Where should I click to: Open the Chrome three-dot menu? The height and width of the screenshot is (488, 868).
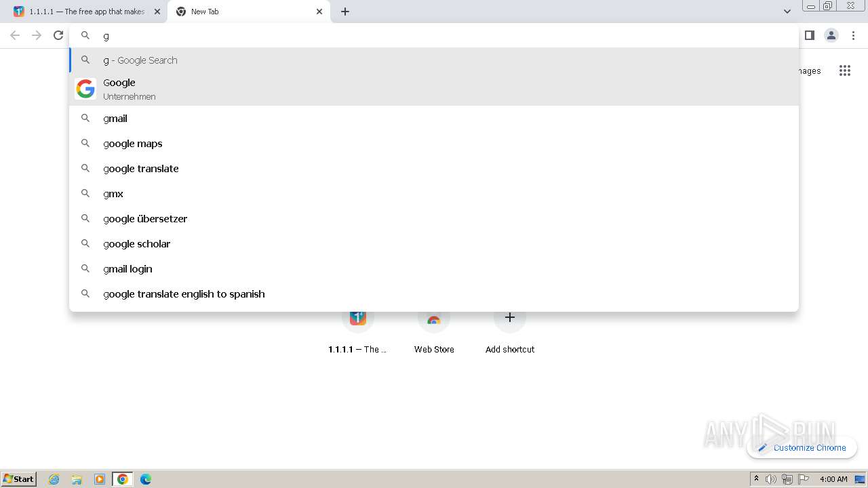click(x=853, y=35)
